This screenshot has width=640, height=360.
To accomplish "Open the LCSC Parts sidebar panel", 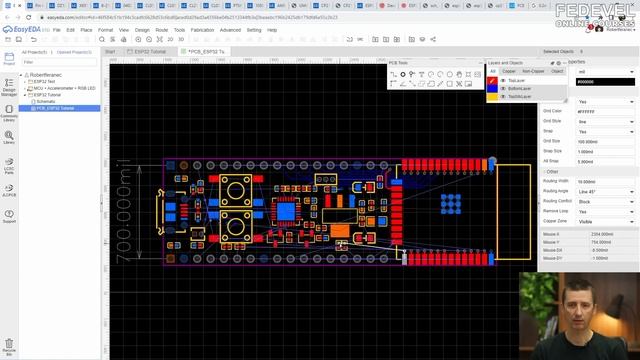I will point(9,166).
